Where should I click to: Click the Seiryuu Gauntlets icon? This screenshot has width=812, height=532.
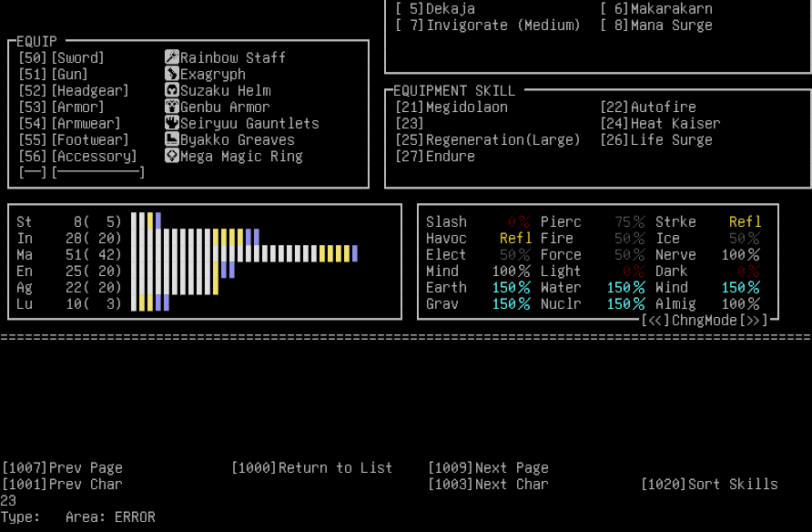(x=172, y=123)
